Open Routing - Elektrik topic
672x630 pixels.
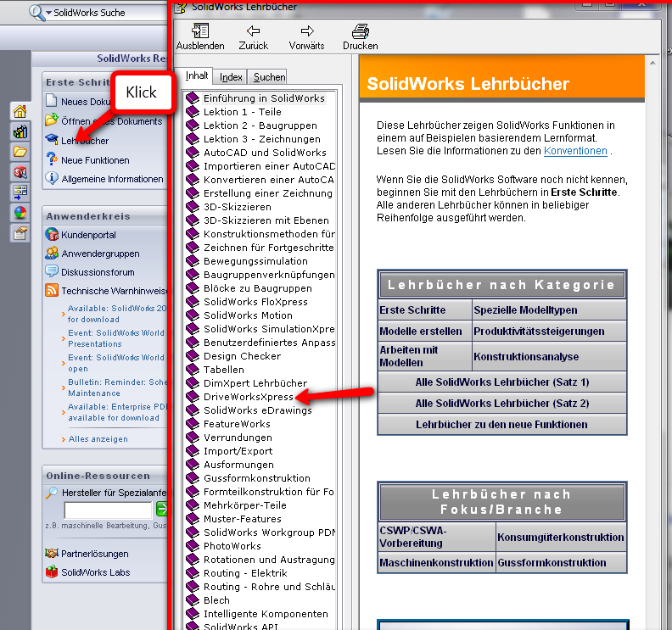pyautogui.click(x=245, y=573)
